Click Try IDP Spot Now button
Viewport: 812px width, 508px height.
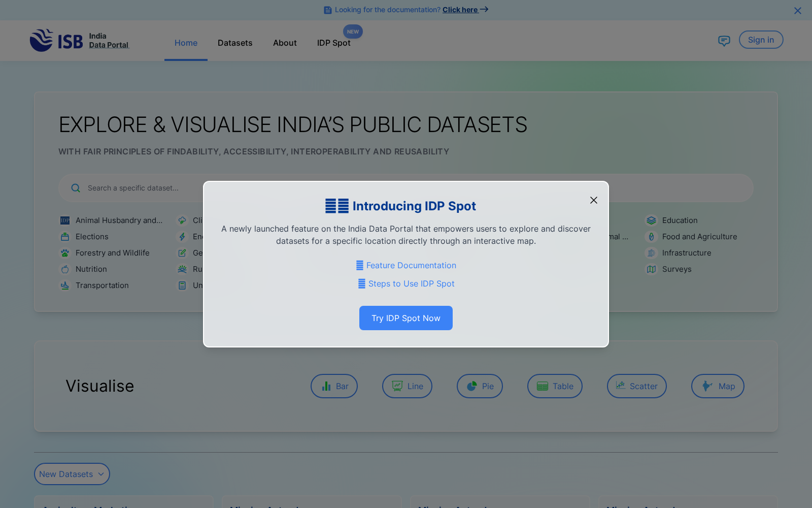[x=406, y=318]
